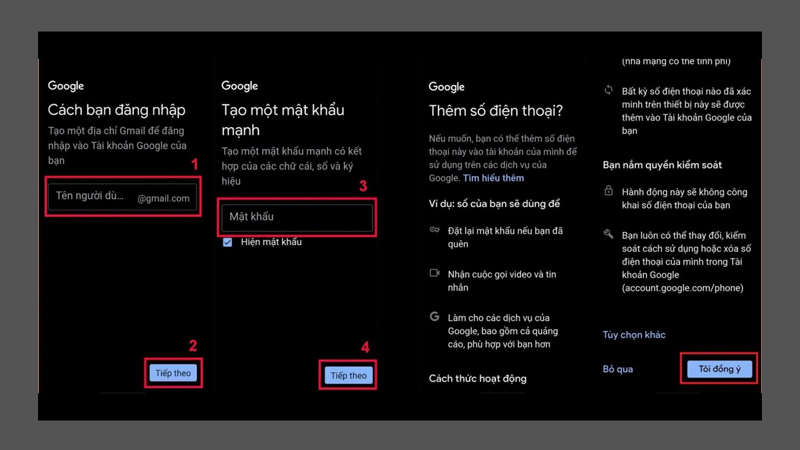Click the Bạn nắm quyền kiểm soát heading
The width and height of the screenshot is (800, 450).
pyautogui.click(x=662, y=165)
